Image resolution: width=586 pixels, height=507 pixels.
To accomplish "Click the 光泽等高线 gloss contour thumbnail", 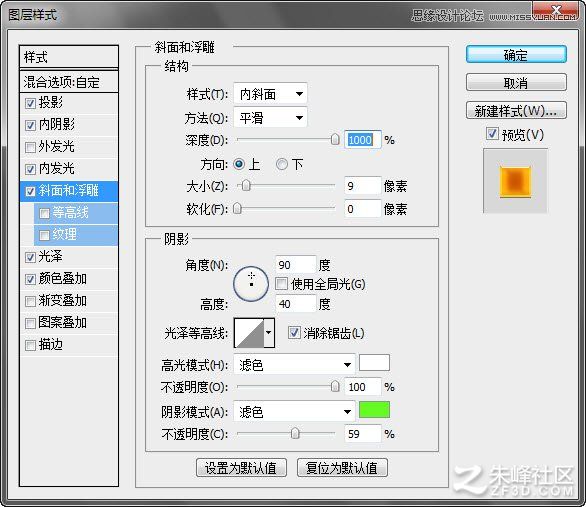I will coord(249,333).
